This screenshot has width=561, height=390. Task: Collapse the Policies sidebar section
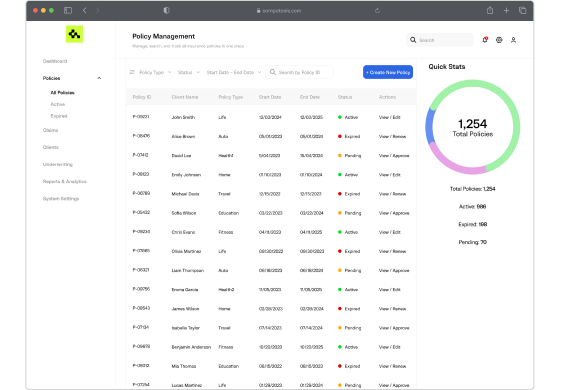(99, 78)
